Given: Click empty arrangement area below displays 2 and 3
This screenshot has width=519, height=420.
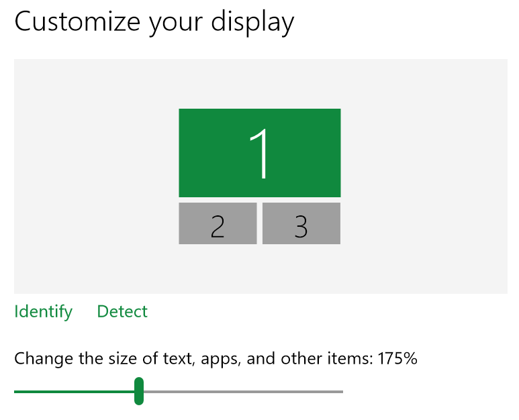Looking at the screenshot, I should (x=259, y=270).
